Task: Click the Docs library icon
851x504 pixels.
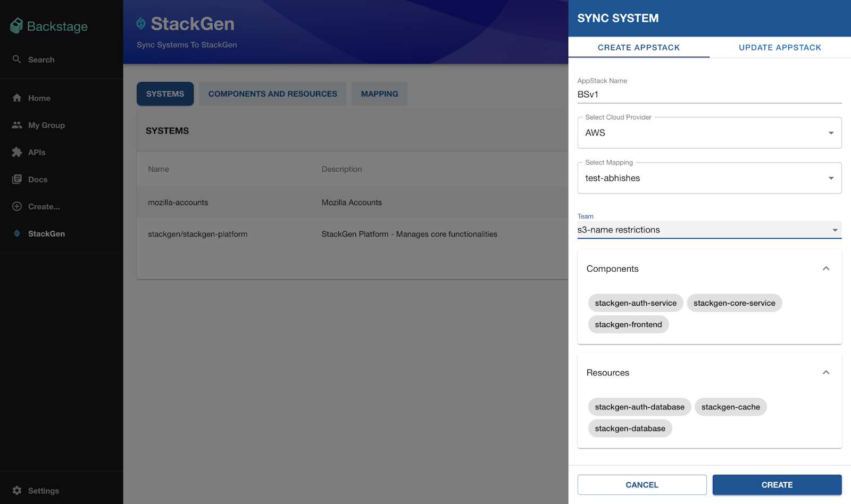Action: pyautogui.click(x=17, y=179)
